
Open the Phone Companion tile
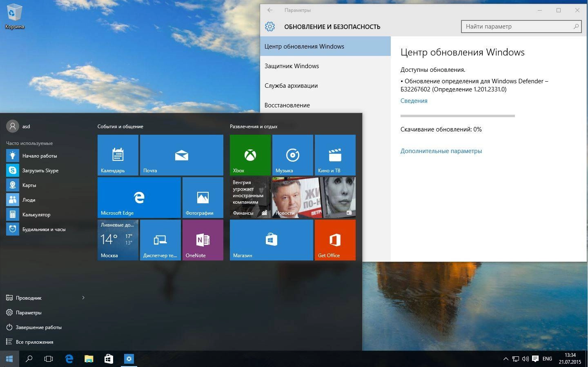click(160, 240)
